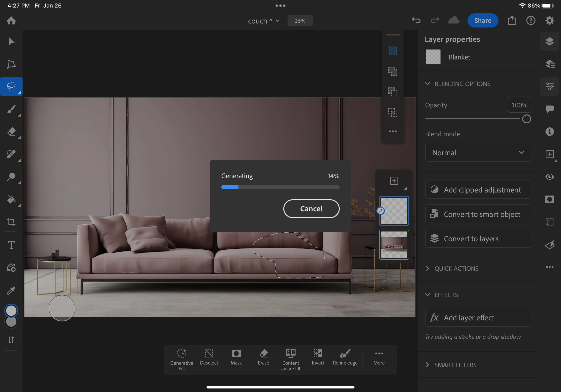The height and width of the screenshot is (392, 561).
Task: Cancel the generating progress
Action: (311, 208)
